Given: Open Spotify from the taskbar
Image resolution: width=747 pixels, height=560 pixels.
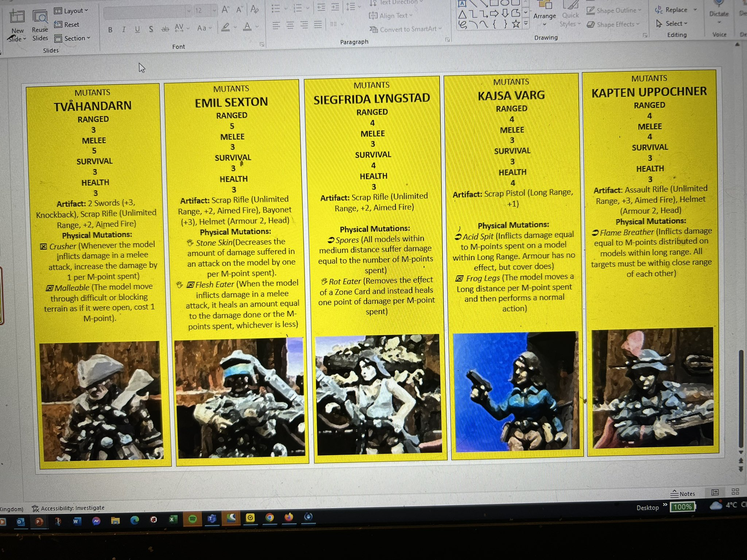Looking at the screenshot, I should click(x=193, y=519).
